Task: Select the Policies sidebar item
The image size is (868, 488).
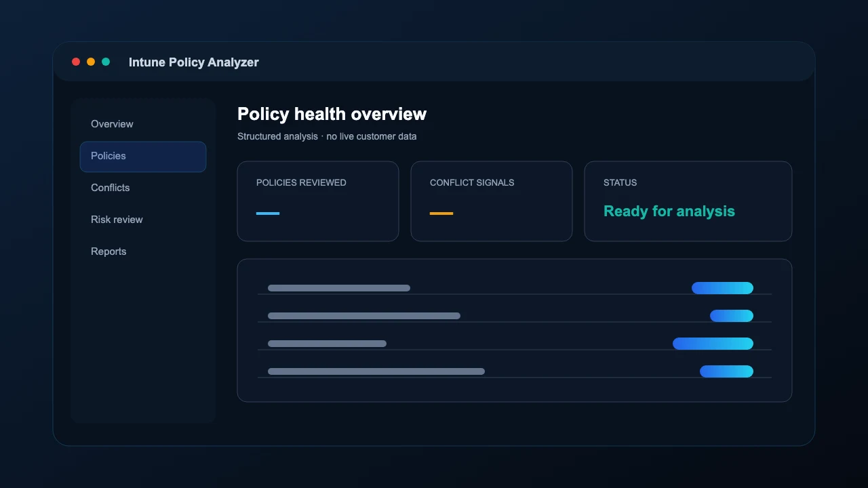Action: [x=143, y=157]
